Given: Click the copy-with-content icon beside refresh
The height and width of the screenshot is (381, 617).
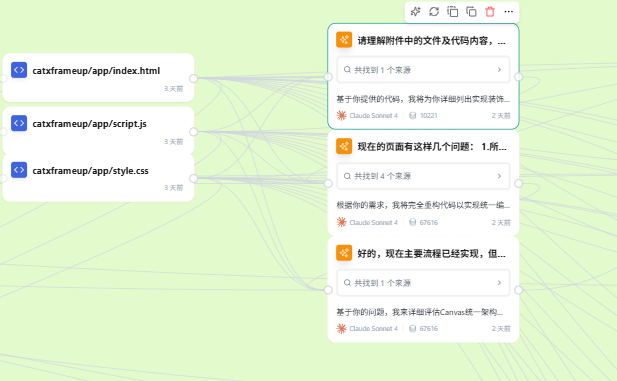Looking at the screenshot, I should tap(453, 12).
